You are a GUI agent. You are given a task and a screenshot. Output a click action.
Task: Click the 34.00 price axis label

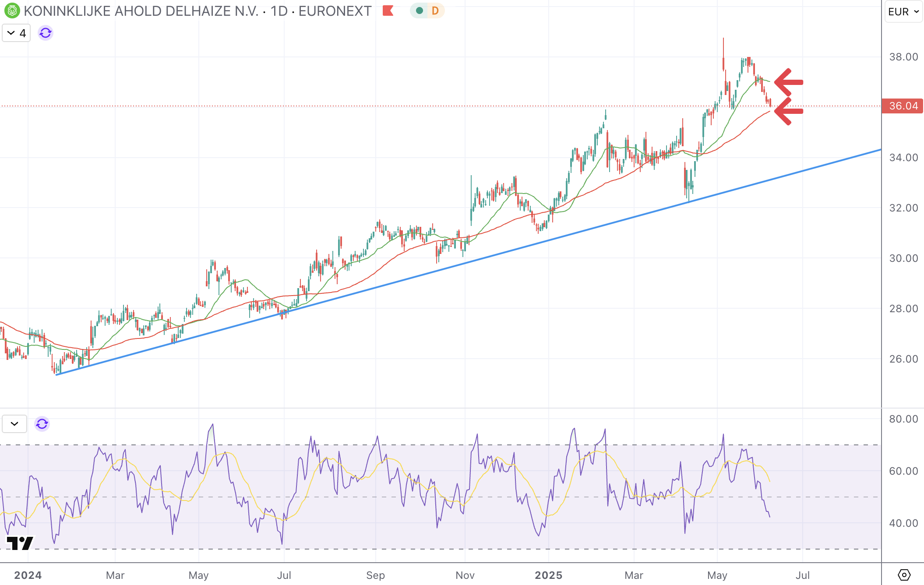903,158
